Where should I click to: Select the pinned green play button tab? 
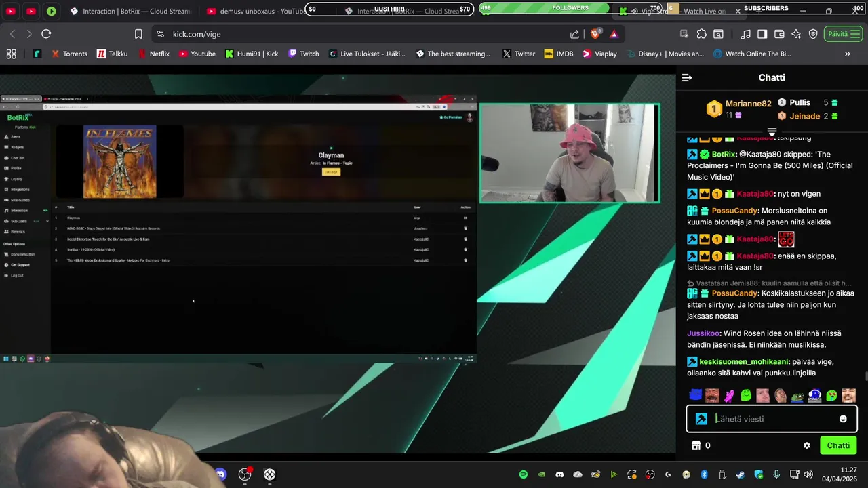(52, 11)
